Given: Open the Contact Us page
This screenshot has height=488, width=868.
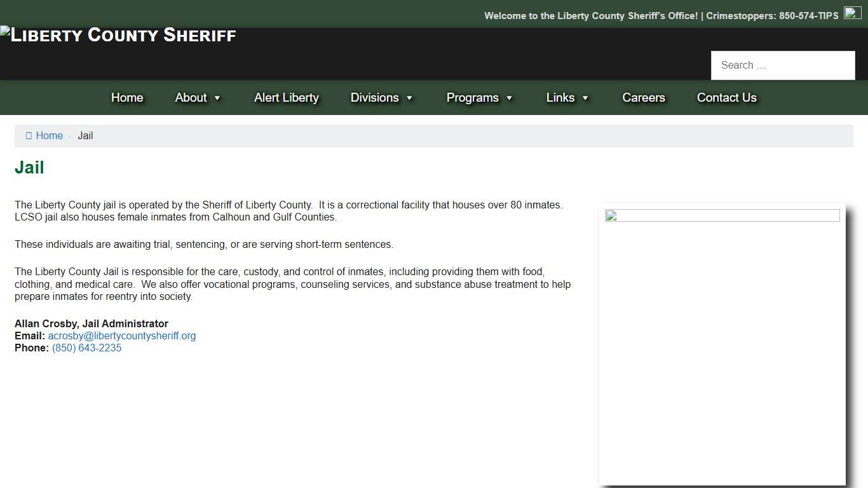Looking at the screenshot, I should (727, 97).
